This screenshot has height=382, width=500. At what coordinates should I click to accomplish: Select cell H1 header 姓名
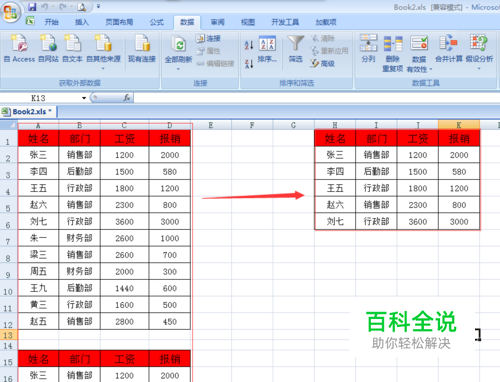click(x=335, y=138)
